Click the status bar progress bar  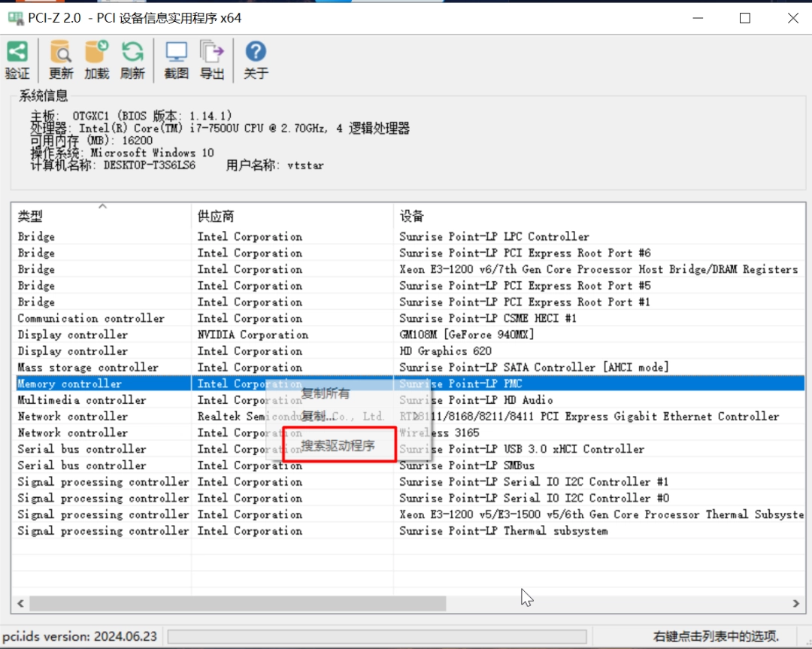tap(377, 636)
